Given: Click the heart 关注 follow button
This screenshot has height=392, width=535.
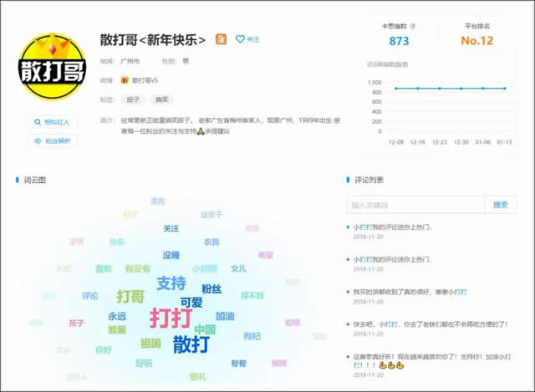Looking at the screenshot, I should [247, 39].
